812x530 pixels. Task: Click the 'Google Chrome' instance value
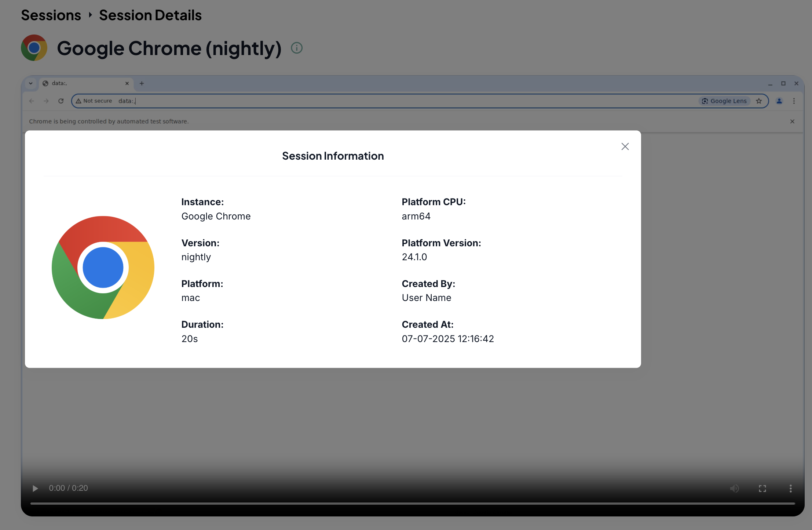(216, 216)
